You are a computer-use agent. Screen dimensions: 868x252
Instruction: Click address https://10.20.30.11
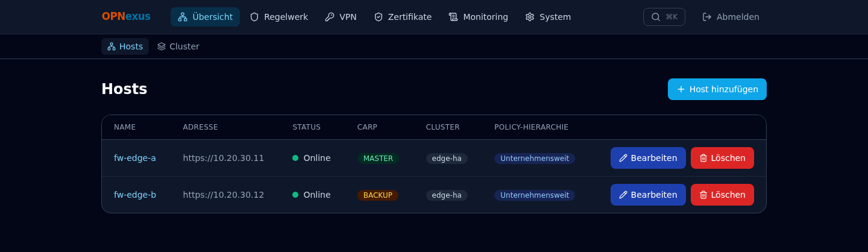point(224,158)
